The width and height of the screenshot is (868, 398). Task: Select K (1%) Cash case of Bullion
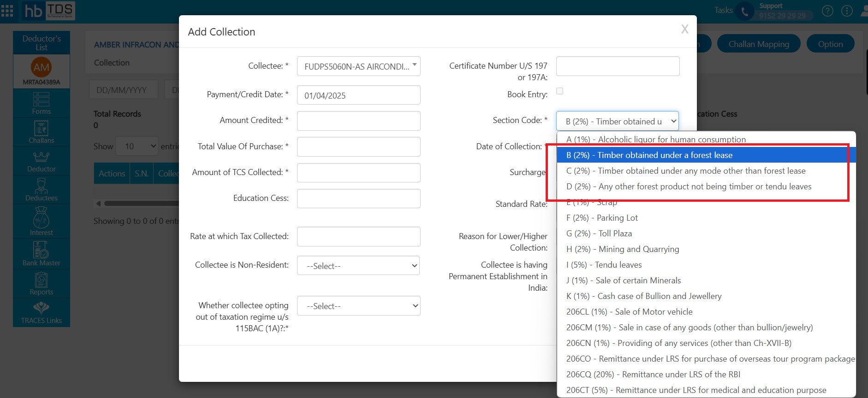click(706, 296)
